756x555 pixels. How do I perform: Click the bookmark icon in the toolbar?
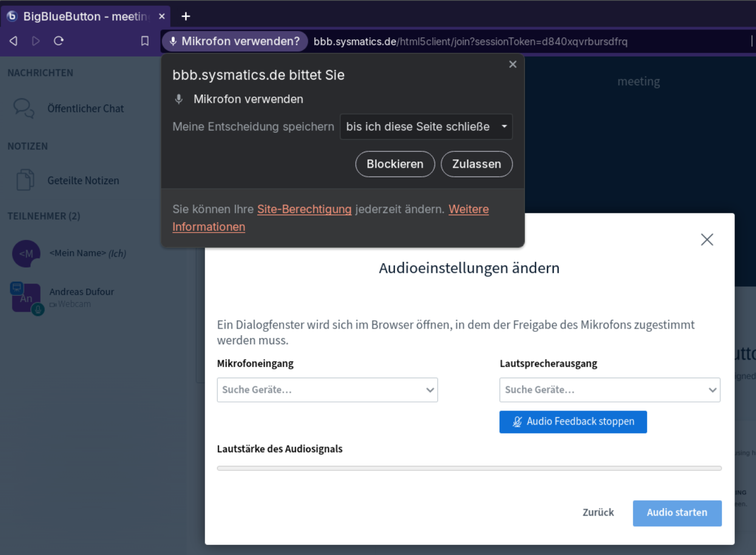(x=145, y=41)
